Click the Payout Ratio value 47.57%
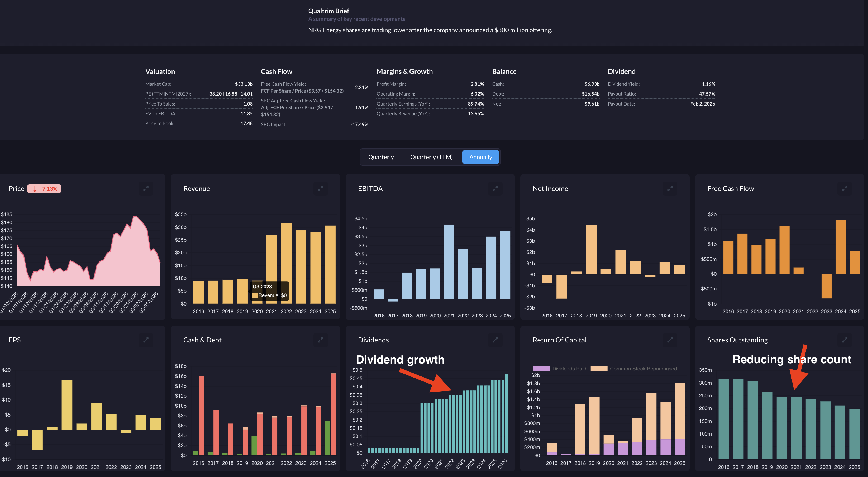The width and height of the screenshot is (868, 477). (707, 94)
